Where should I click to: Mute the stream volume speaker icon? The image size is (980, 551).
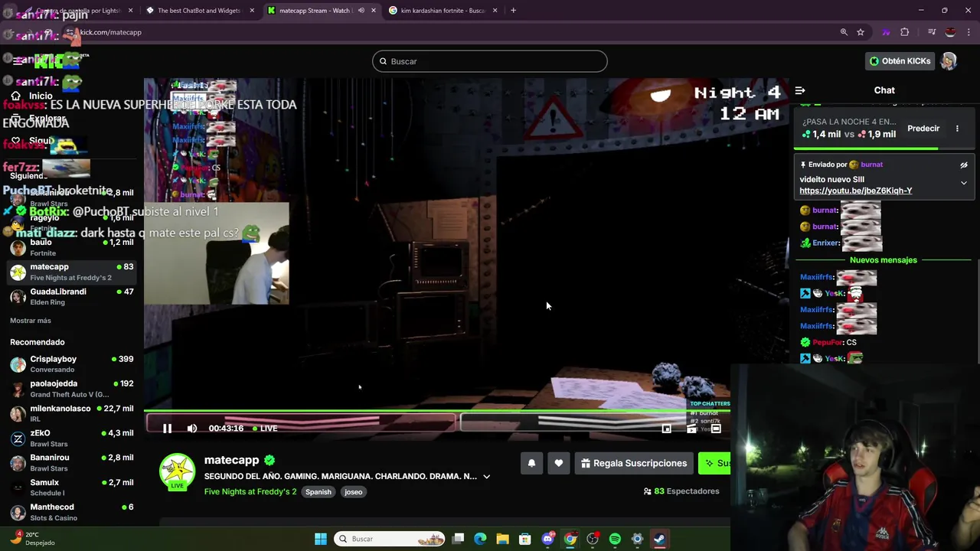(192, 429)
